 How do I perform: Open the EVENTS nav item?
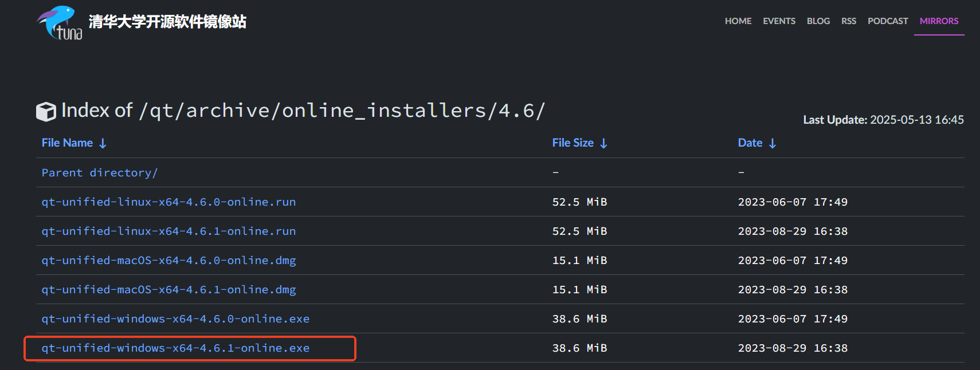click(x=779, y=21)
